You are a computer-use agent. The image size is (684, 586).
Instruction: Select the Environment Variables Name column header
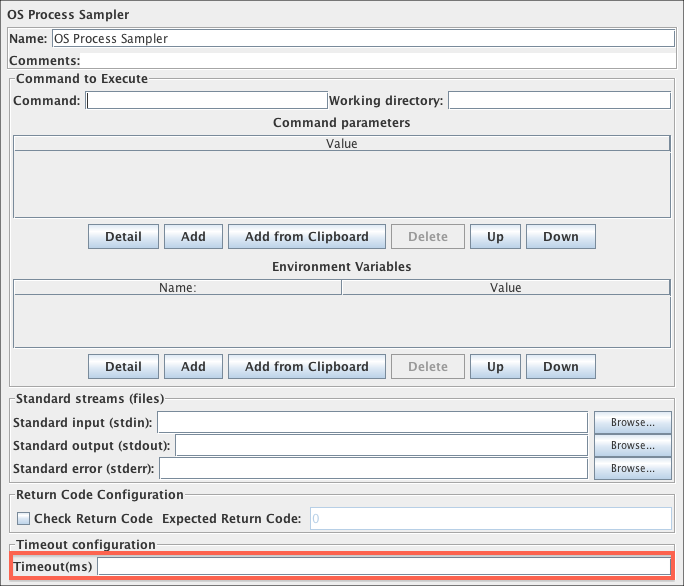click(177, 288)
